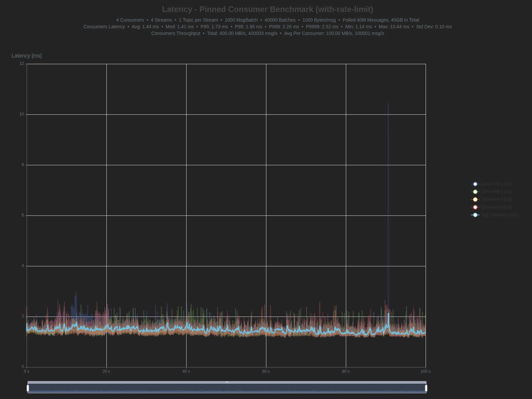
Task: Click the chart title 'Latency - Pinned Consumer Benchmark'
Action: 267,9
